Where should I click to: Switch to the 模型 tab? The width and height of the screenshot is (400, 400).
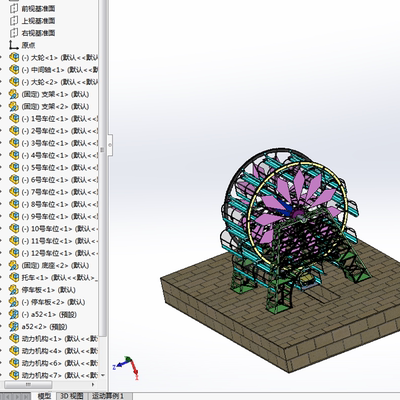click(44, 396)
